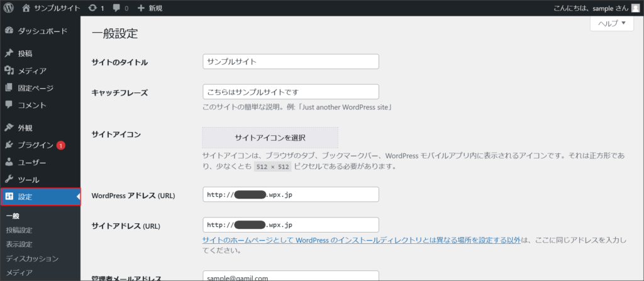Click 設定 sliders icon
644x281 pixels.
[x=9, y=197]
